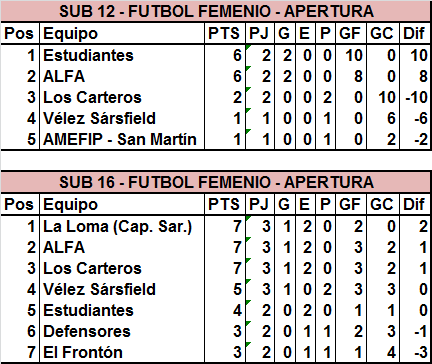Viewport: 432px width, 364px height.
Task: Select ALFA points cell in SUB 12 table
Action: (225, 76)
